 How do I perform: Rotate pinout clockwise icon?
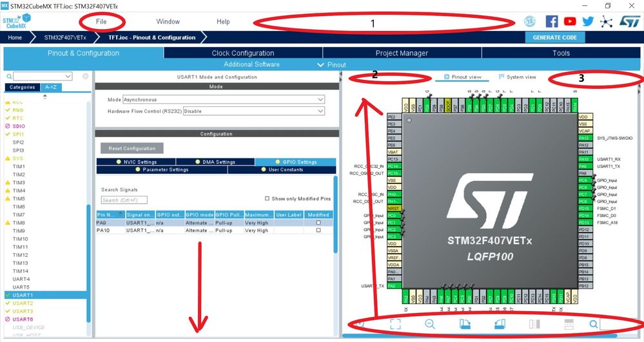[x=465, y=324]
